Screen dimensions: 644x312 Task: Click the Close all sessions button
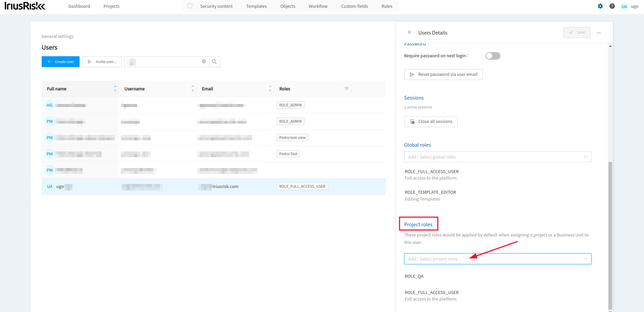coord(431,122)
